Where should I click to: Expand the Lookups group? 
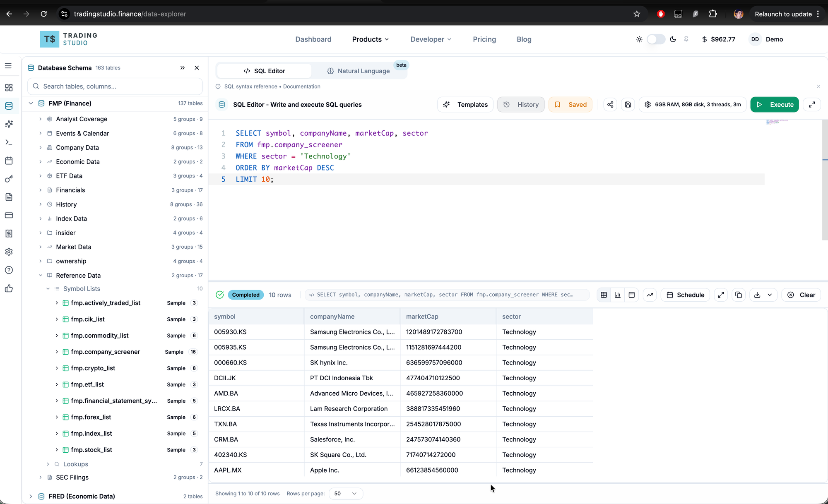[48, 464]
